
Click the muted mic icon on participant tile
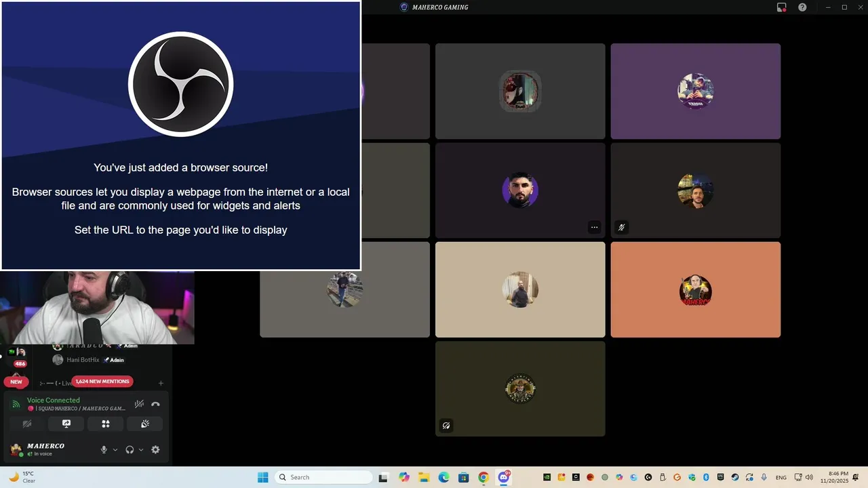coord(621,228)
